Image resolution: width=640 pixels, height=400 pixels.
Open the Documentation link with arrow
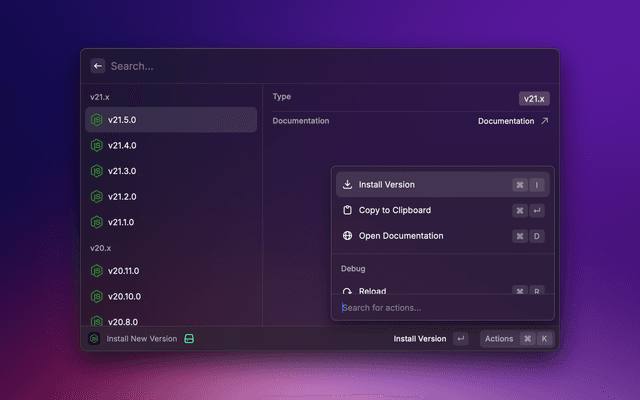pos(513,121)
